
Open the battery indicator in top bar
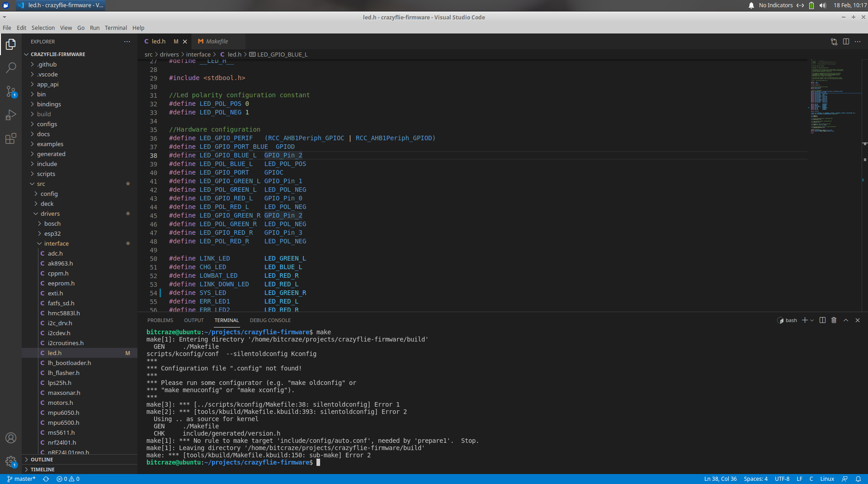811,5
